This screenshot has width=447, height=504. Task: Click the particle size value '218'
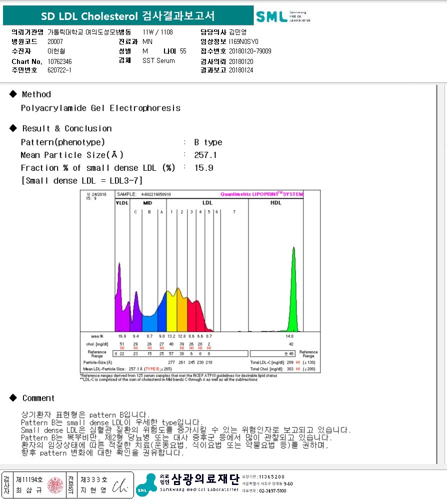[209, 362]
